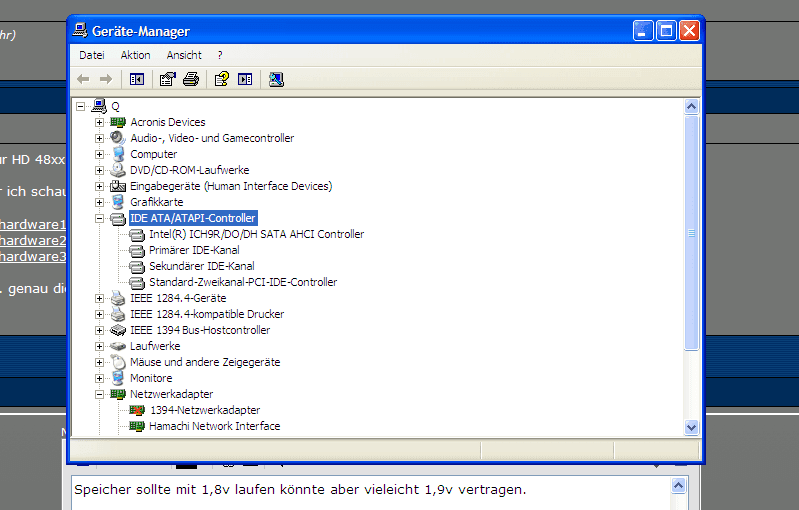Expand the DVD/CD-ROM-Laufwerke node
The width and height of the screenshot is (799, 510).
[x=100, y=170]
